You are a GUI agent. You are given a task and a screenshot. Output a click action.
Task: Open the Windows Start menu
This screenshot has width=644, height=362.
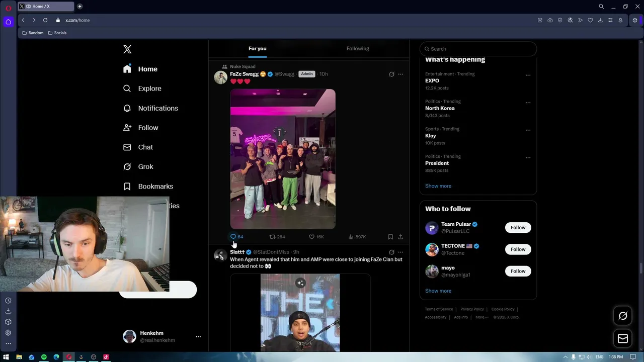pyautogui.click(x=6, y=357)
